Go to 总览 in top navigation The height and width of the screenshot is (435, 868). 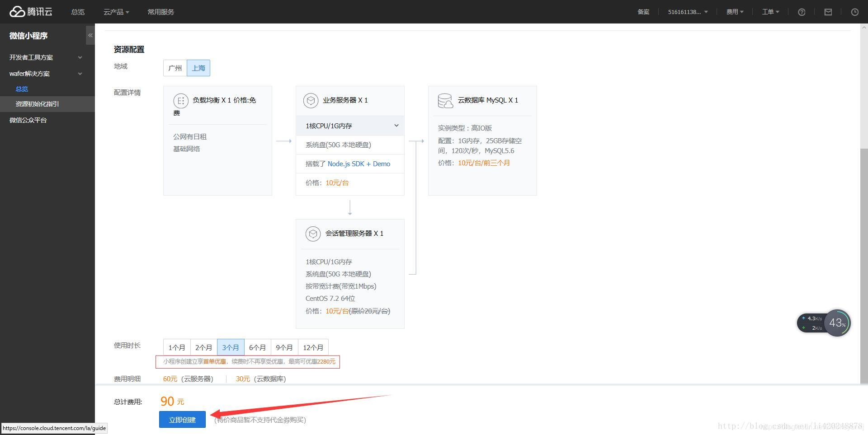78,12
